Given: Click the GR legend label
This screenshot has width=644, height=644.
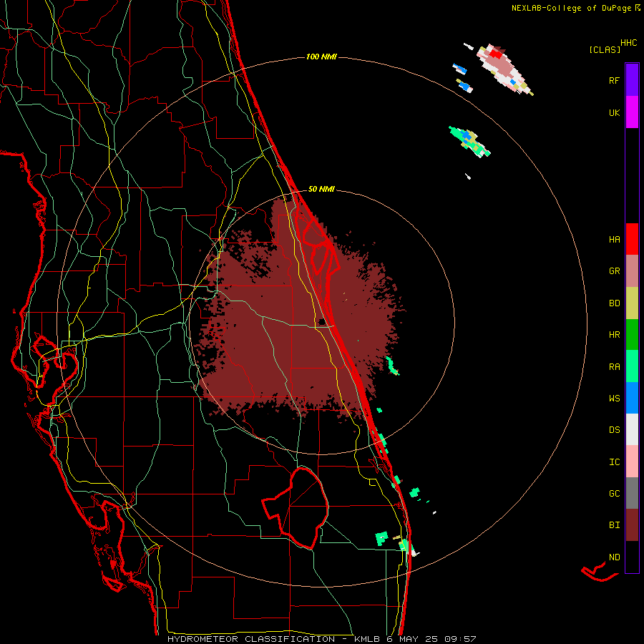Looking at the screenshot, I should pos(614,271).
